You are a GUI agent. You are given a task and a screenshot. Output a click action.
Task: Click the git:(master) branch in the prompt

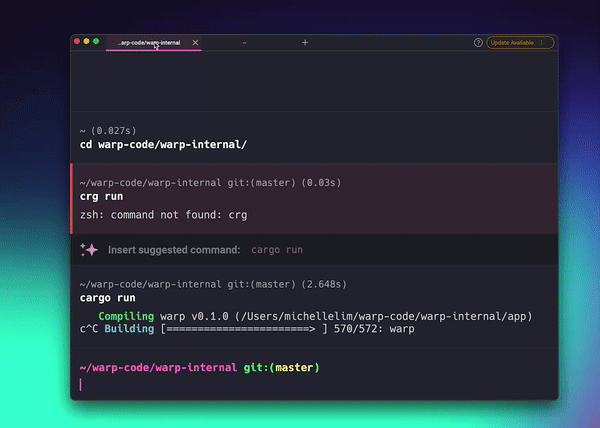[281, 368]
